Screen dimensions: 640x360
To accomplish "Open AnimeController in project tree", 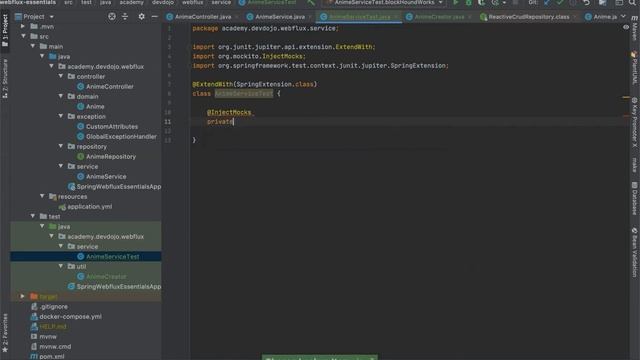I will pos(109,87).
